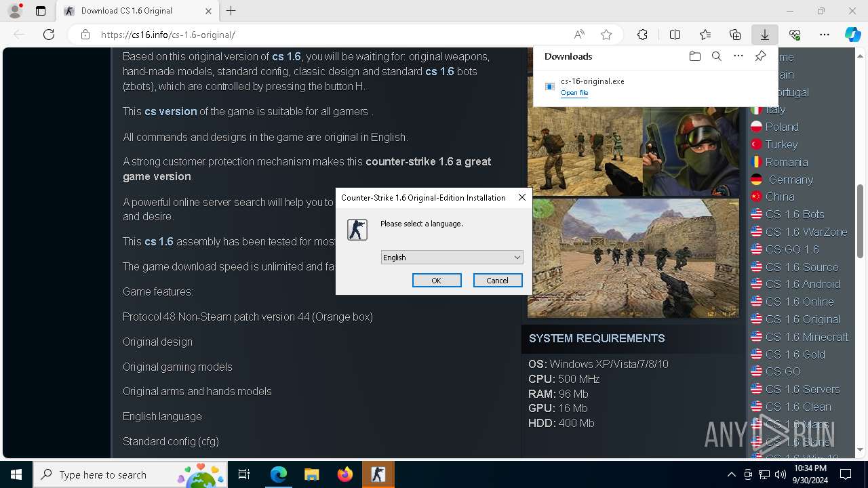Open the Favorites list icon
868x488 pixels.
pyautogui.click(x=705, y=35)
